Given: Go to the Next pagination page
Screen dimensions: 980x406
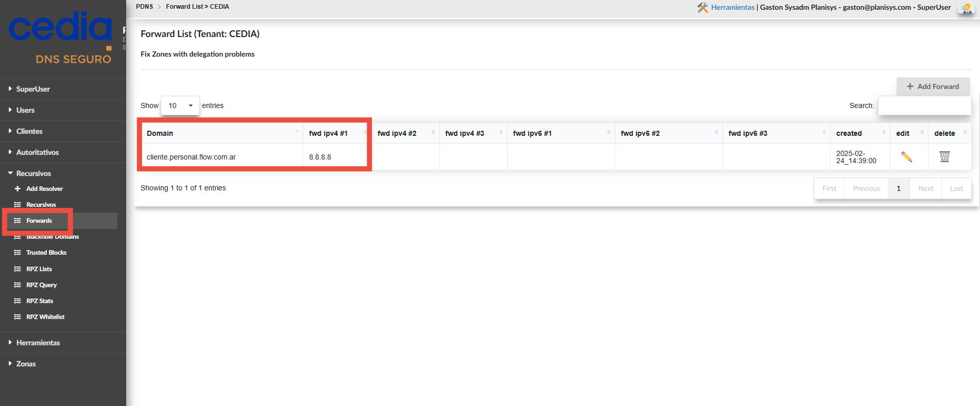Looking at the screenshot, I should tap(925, 188).
